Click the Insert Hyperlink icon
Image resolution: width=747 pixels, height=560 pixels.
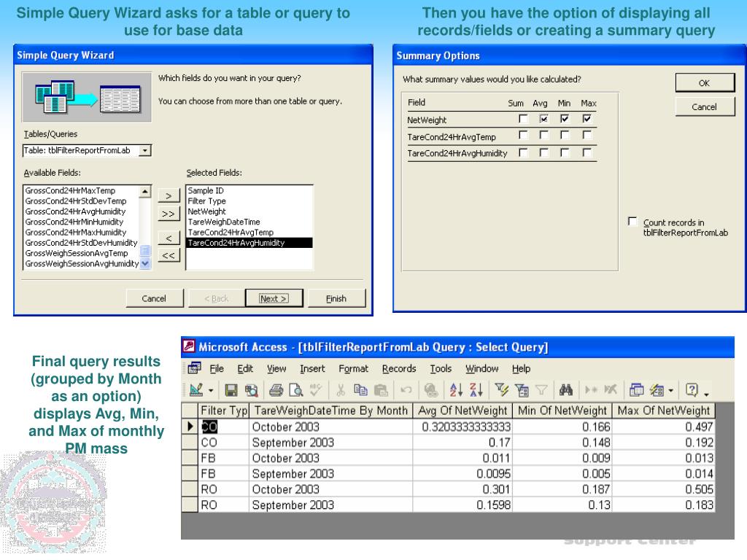(430, 390)
